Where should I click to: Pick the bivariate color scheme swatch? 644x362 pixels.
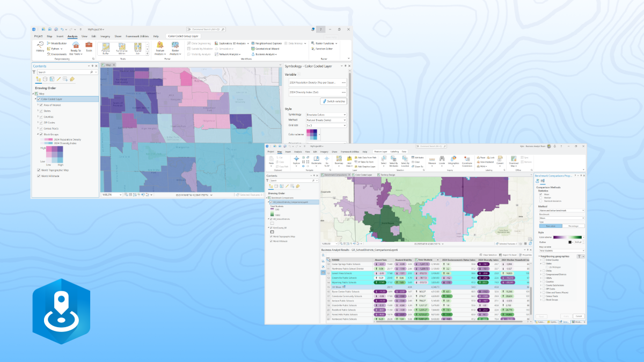pos(312,135)
